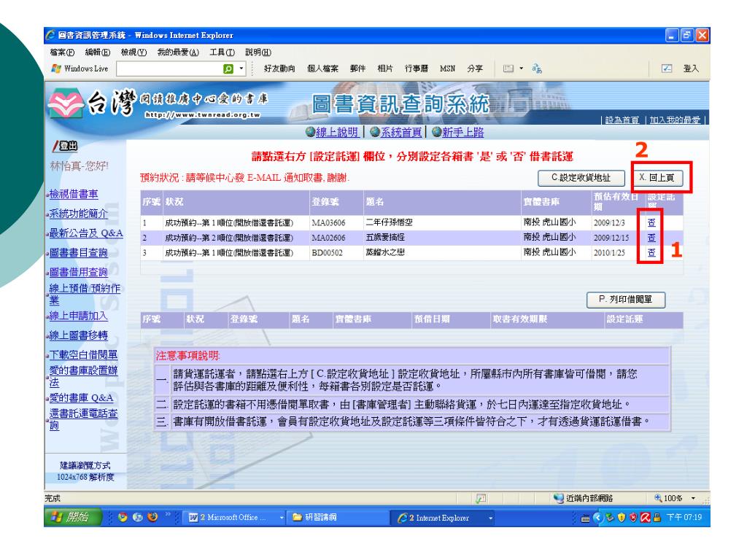747x560 pixels.
Task: Click the checkmark icon beside 登入
Action: click(x=667, y=69)
